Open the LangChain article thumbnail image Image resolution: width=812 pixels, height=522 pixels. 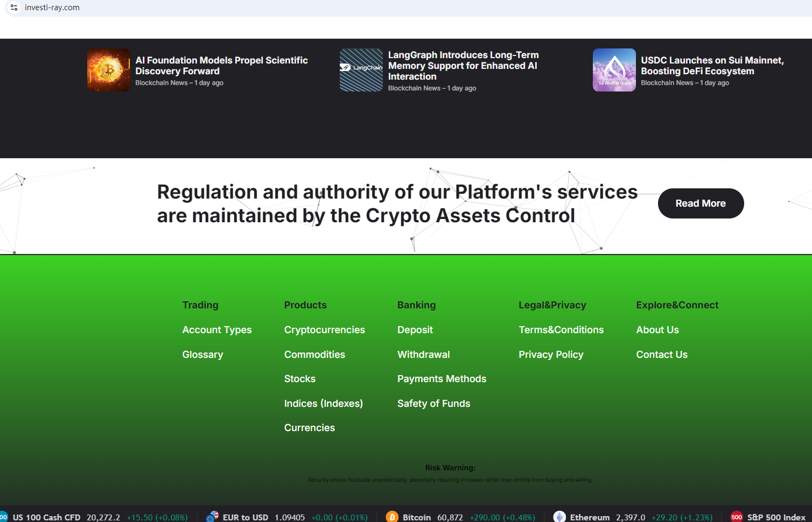pos(361,70)
